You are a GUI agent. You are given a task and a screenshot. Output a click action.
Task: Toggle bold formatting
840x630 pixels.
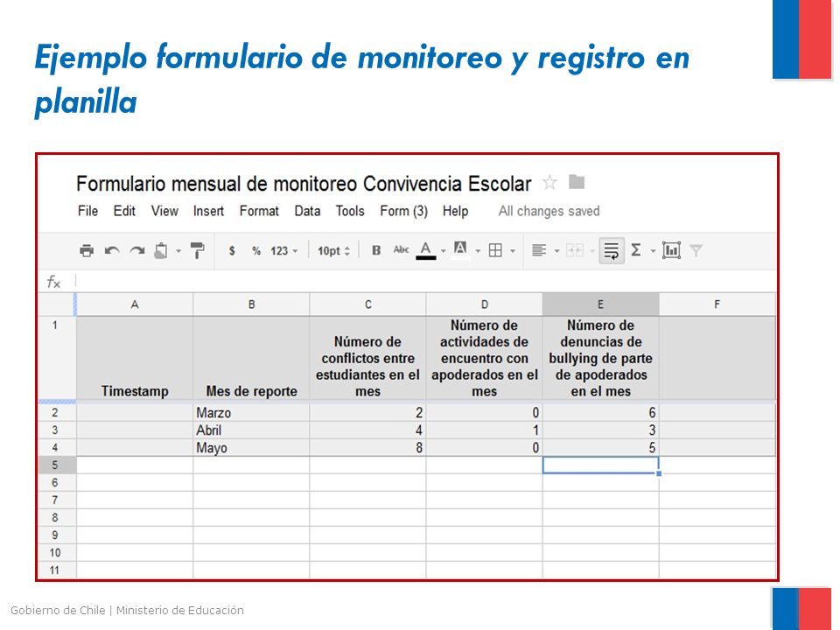tap(376, 250)
